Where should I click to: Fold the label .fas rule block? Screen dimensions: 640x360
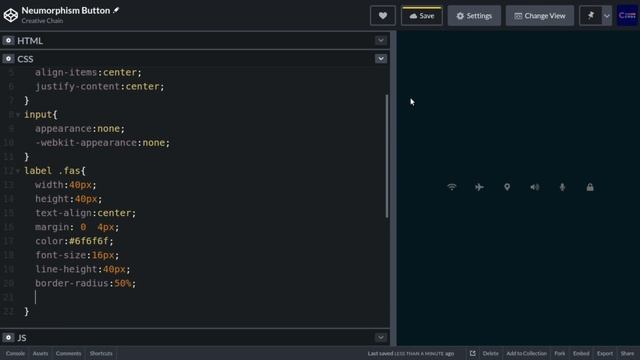point(18,171)
